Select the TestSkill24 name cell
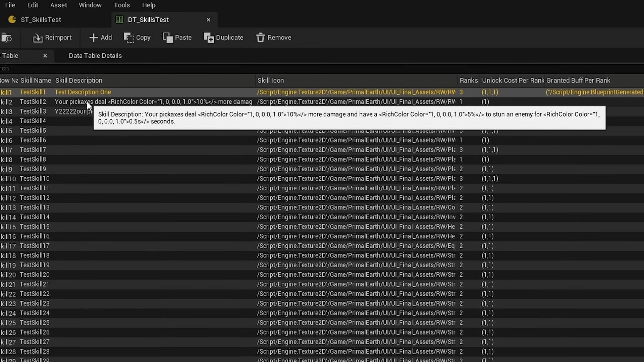This screenshot has width=644, height=362. click(35, 313)
